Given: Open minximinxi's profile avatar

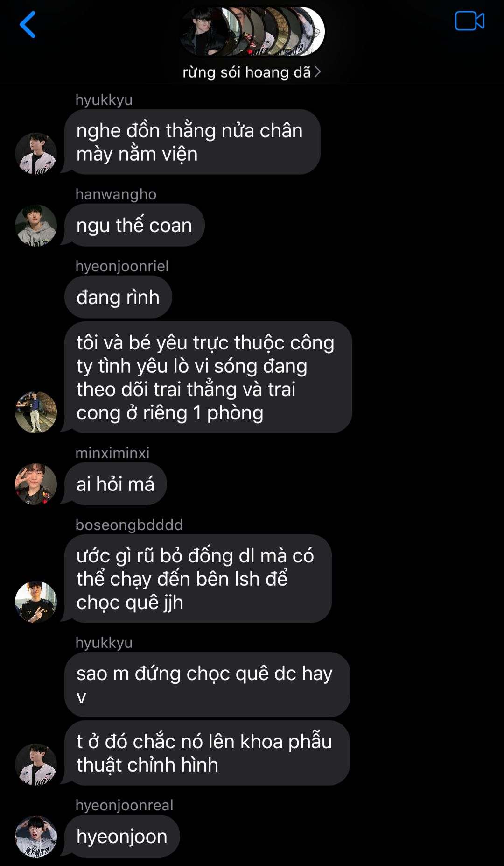Looking at the screenshot, I should pos(36,484).
